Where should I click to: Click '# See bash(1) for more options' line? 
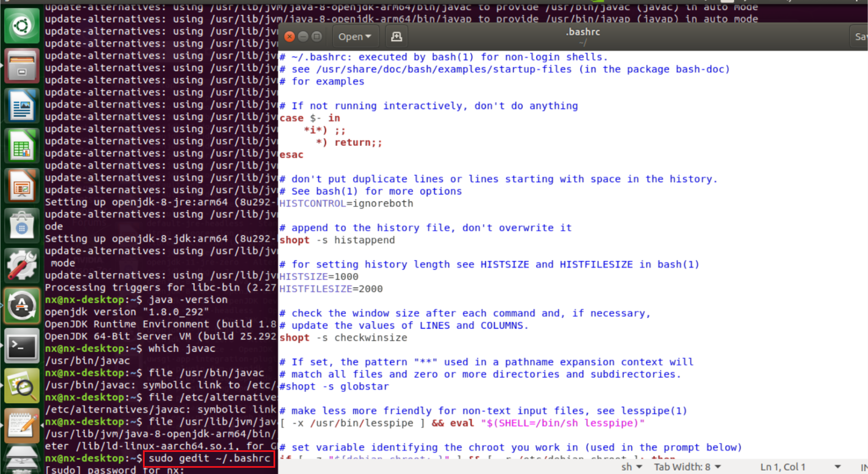click(x=371, y=191)
